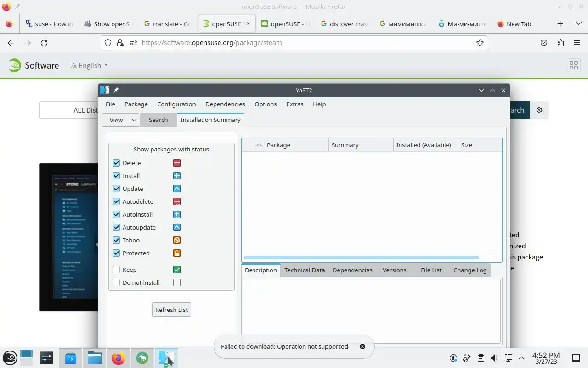Open the virtual desktop pager in taskbar
588x368 pixels.
coord(26,357)
